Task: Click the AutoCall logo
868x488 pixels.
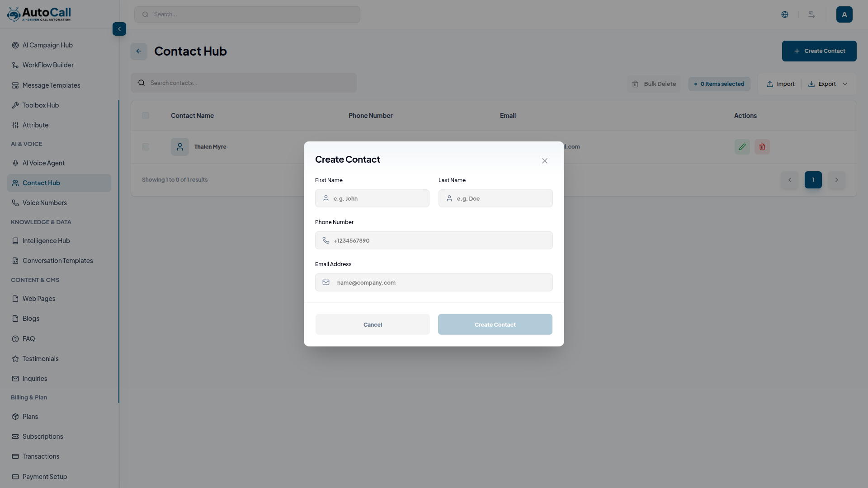Action: pyautogui.click(x=39, y=14)
